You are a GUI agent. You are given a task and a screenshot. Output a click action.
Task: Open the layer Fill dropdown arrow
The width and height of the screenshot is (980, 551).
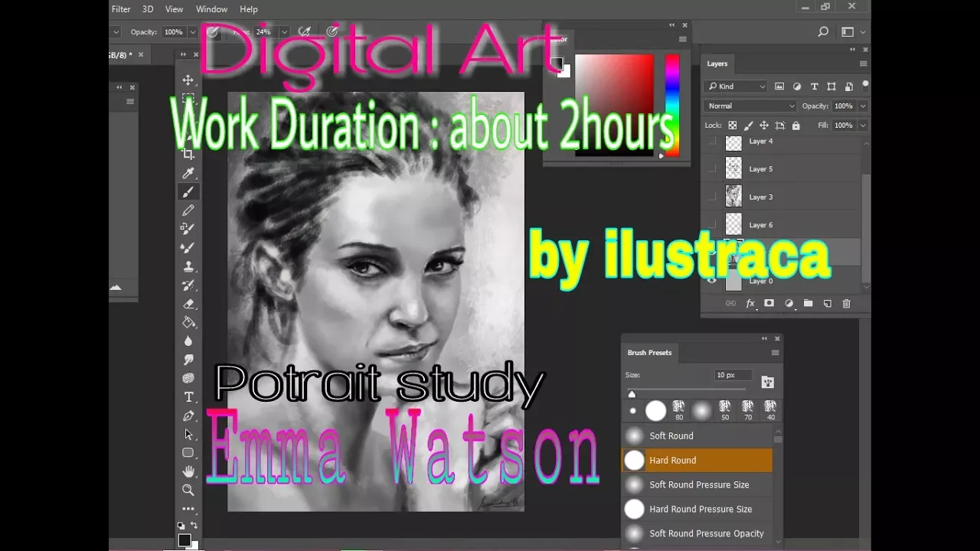(x=863, y=126)
